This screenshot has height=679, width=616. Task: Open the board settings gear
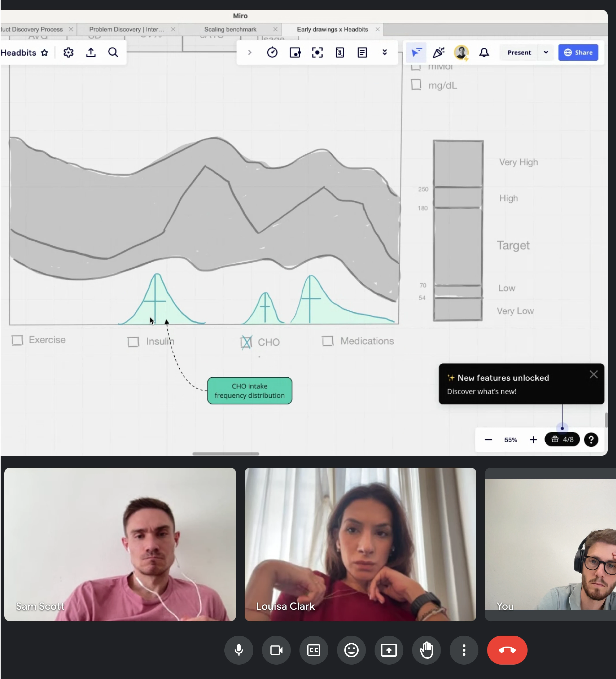pos(68,52)
